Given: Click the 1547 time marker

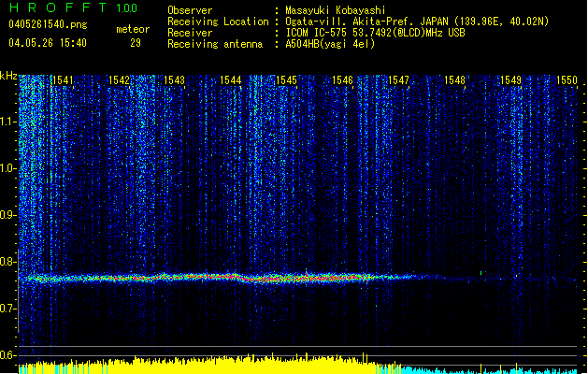Looking at the screenshot, I should 398,80.
